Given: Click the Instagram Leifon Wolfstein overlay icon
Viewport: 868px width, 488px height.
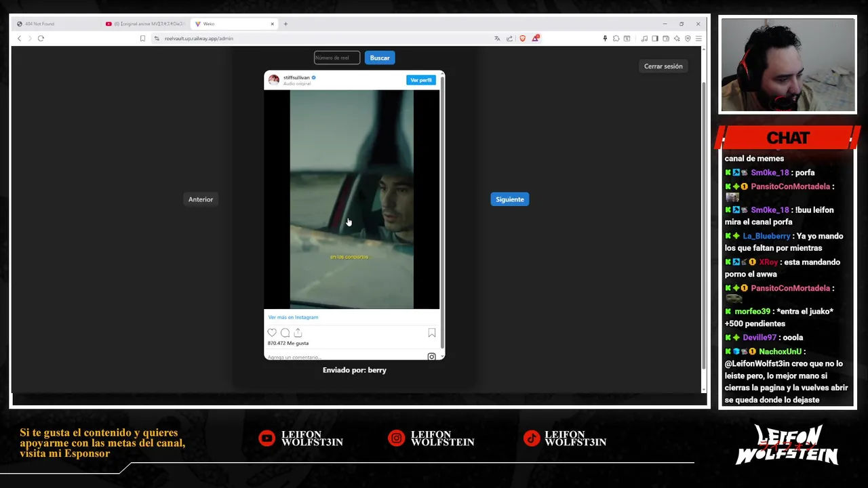Looking at the screenshot, I should pos(396,439).
